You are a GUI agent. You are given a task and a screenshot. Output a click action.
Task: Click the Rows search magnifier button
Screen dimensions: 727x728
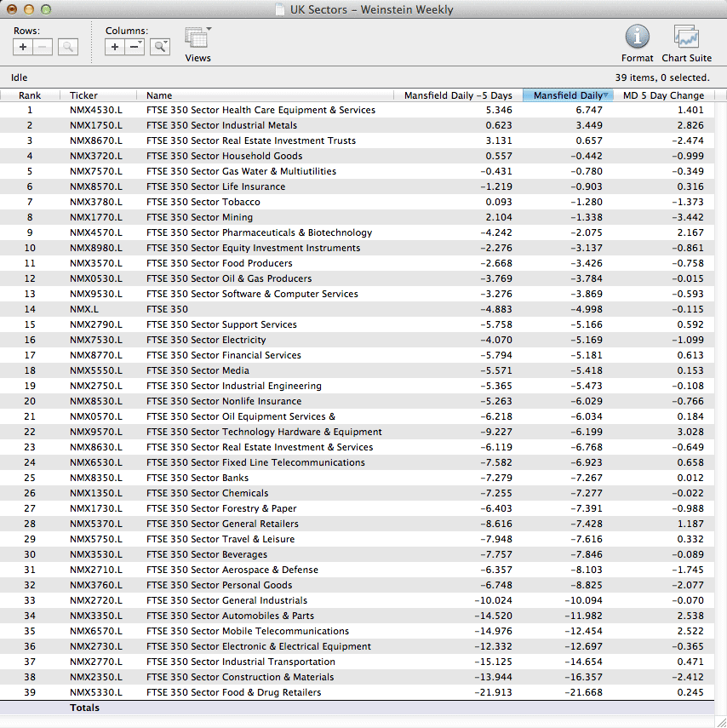pyautogui.click(x=68, y=48)
